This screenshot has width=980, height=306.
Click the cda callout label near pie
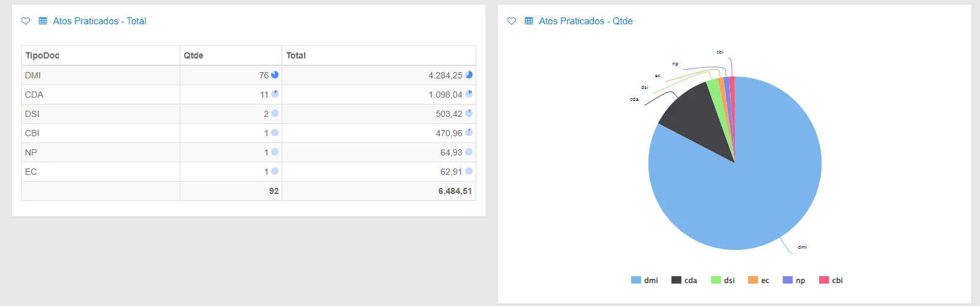(634, 99)
